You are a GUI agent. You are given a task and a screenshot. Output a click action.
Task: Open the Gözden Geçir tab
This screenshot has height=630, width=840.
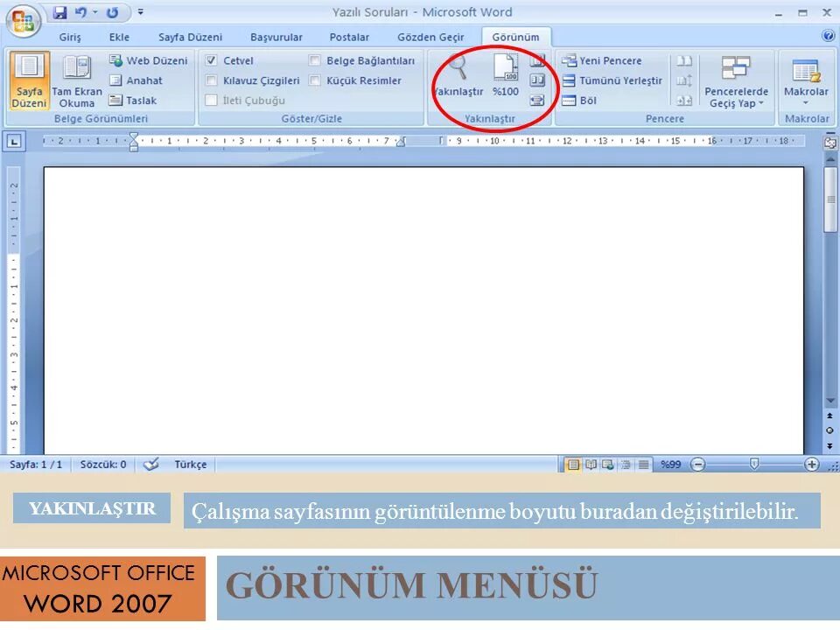(x=430, y=37)
